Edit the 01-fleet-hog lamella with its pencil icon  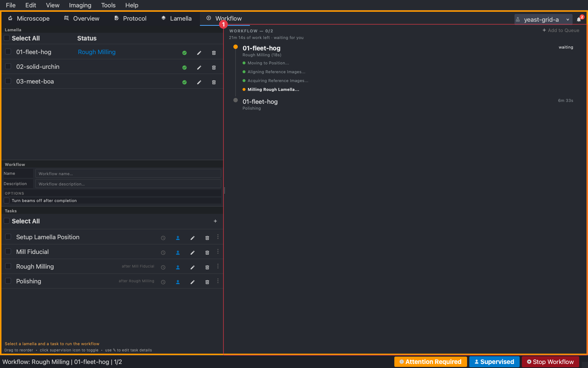[x=199, y=53]
